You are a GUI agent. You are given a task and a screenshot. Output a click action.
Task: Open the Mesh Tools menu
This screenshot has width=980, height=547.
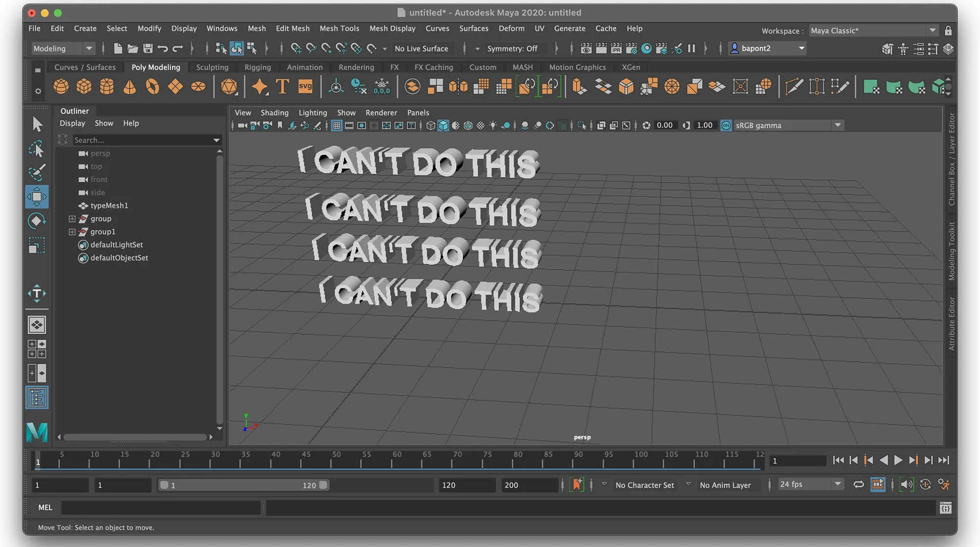point(339,28)
